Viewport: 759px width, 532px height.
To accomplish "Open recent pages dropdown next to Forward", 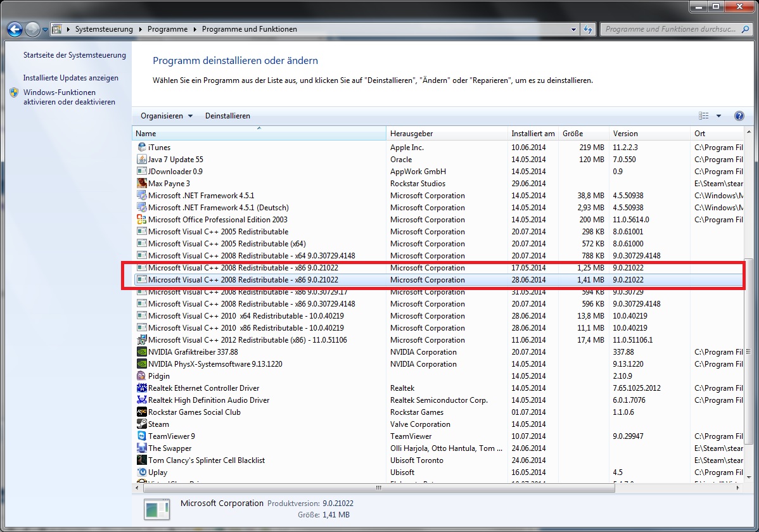I will tap(45, 30).
